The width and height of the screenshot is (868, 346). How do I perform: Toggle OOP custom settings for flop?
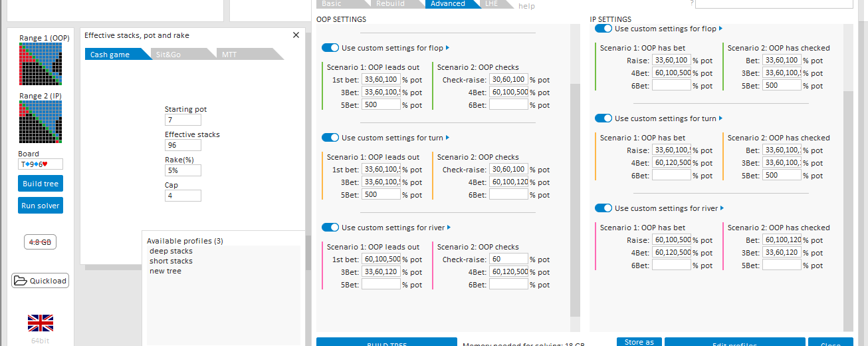point(330,48)
